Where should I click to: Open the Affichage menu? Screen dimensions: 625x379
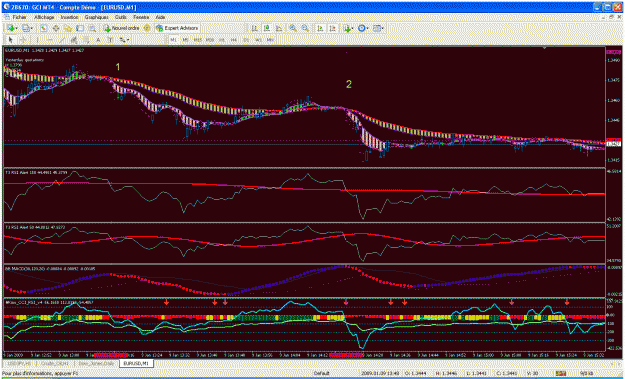pos(44,18)
